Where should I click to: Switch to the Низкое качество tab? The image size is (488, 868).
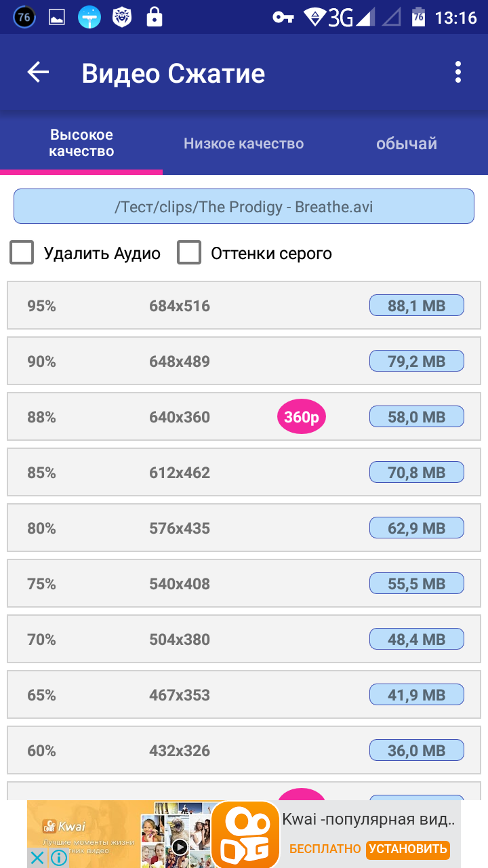243,143
